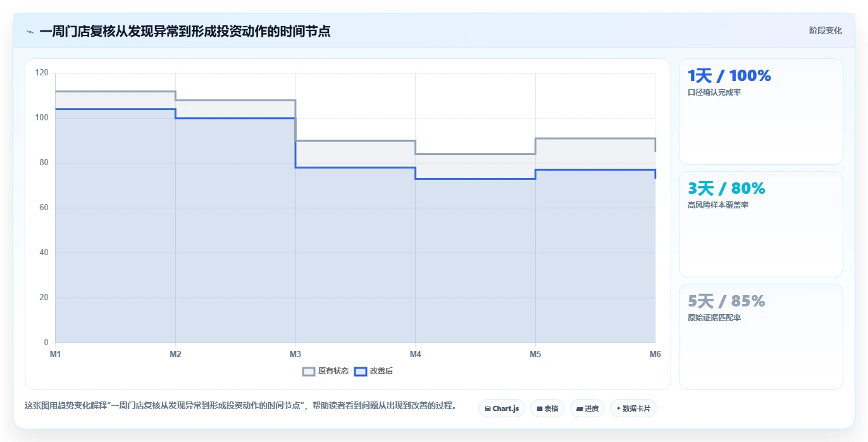This screenshot has height=442, width=868.
Task: Select the 数据卡片 tag chip
Action: point(633,408)
